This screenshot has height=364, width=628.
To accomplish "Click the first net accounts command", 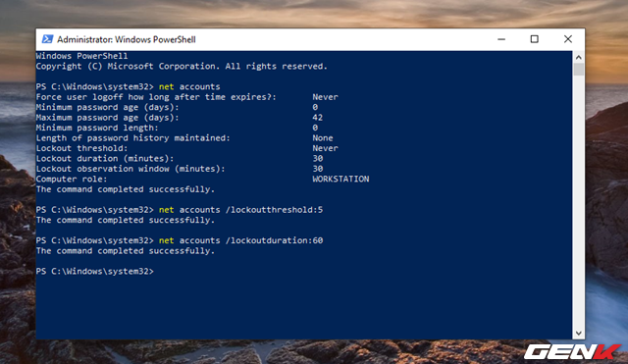I will pyautogui.click(x=189, y=86).
